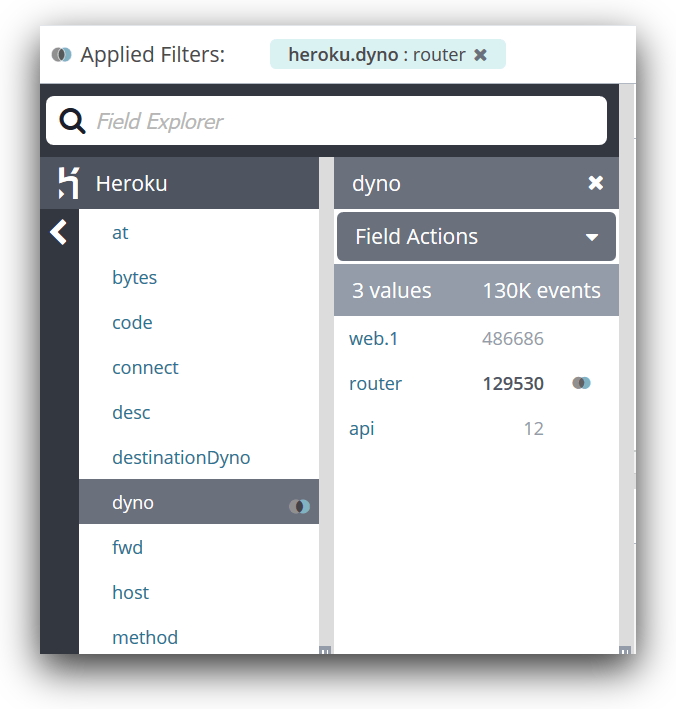Open the fwd field
The image size is (676, 709).
click(x=127, y=548)
